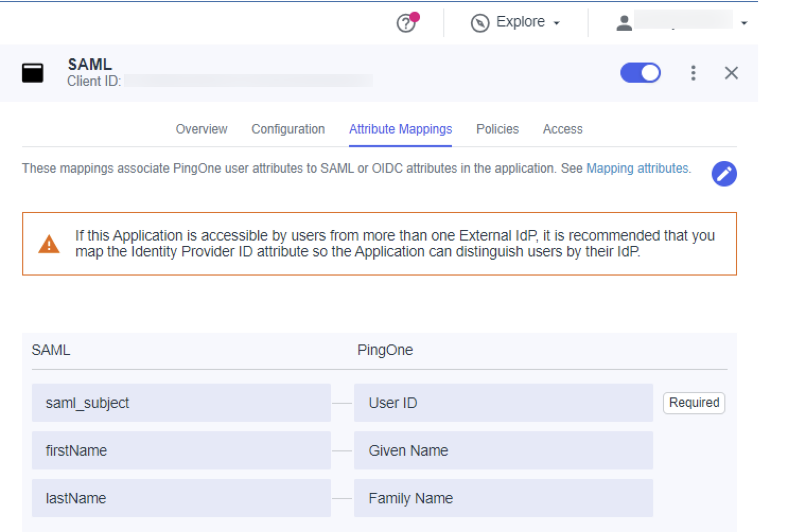Switch to the Configuration tab

[288, 129]
